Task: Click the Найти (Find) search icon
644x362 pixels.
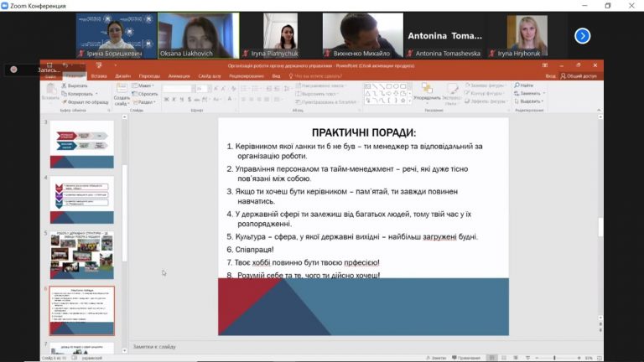Action: point(517,85)
